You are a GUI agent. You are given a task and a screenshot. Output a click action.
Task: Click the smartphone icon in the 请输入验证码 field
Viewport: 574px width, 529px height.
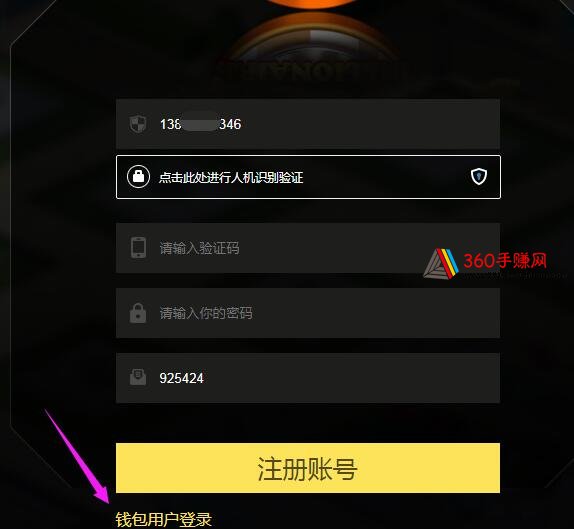pos(138,247)
